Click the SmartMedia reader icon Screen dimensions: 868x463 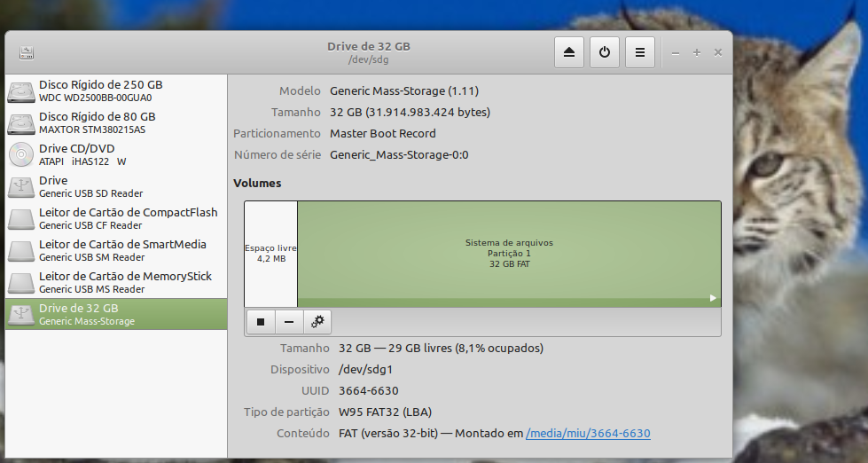(x=21, y=251)
